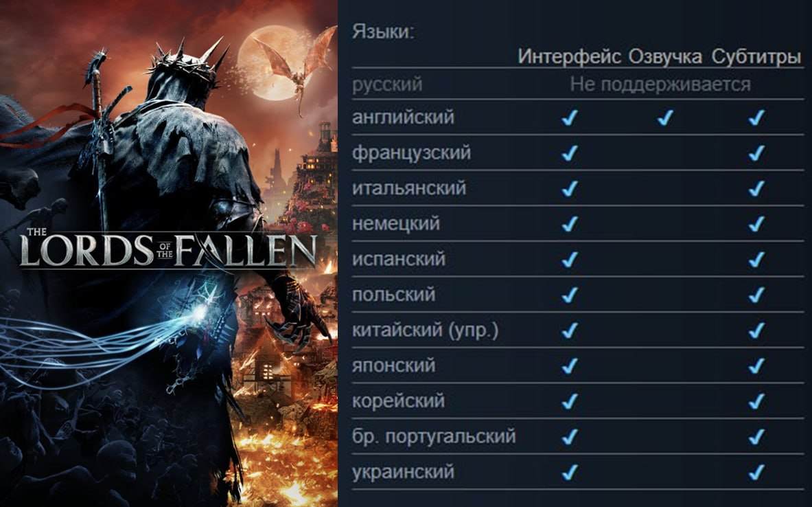Click the Языки: heading

click(383, 31)
